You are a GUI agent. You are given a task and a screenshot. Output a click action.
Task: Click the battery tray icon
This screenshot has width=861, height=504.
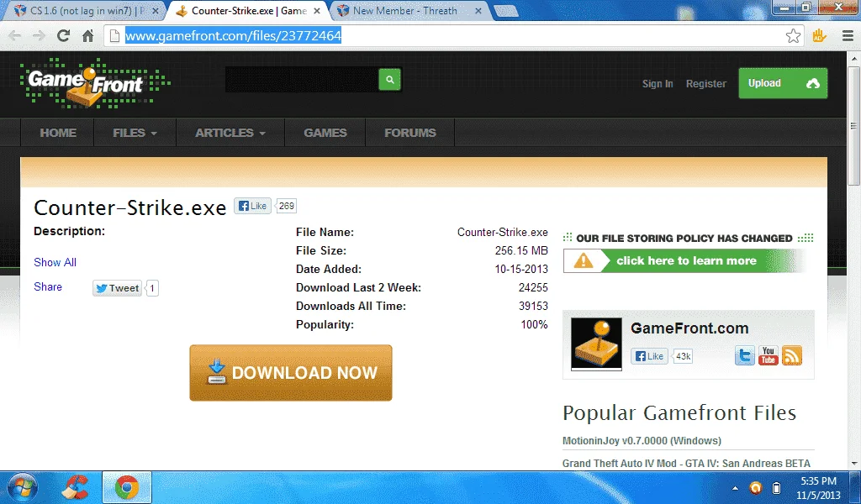[x=776, y=487]
